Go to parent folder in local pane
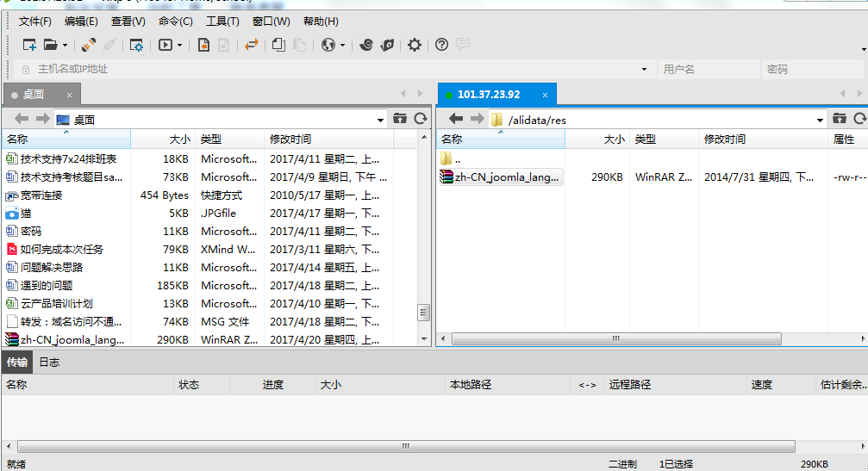 pyautogui.click(x=400, y=118)
